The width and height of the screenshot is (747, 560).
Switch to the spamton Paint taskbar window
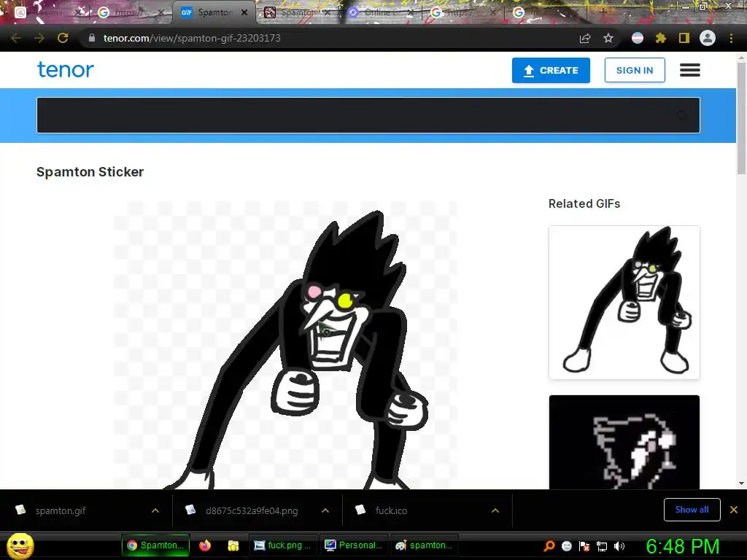coord(424,545)
